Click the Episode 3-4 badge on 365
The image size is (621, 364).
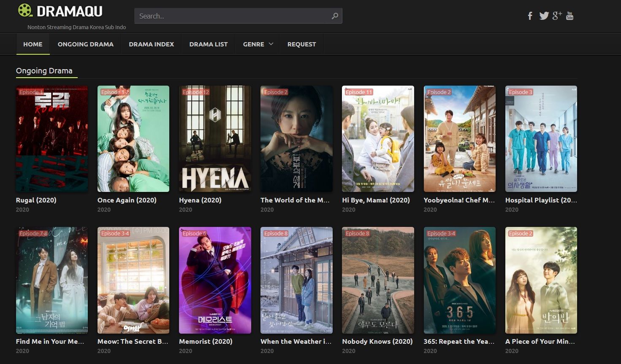pos(442,233)
